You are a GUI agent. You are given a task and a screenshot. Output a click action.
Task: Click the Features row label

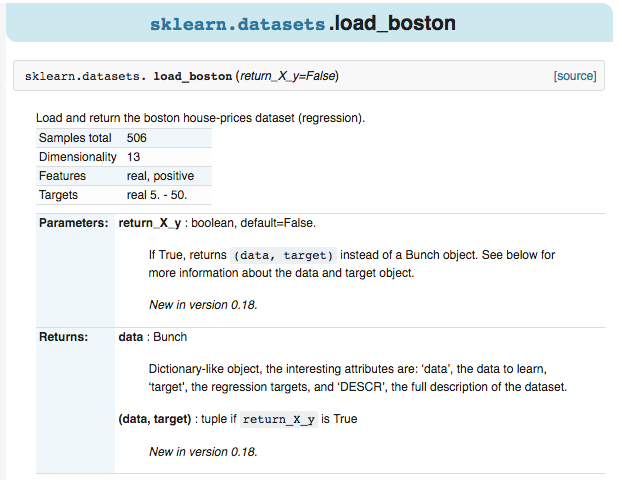coord(62,176)
